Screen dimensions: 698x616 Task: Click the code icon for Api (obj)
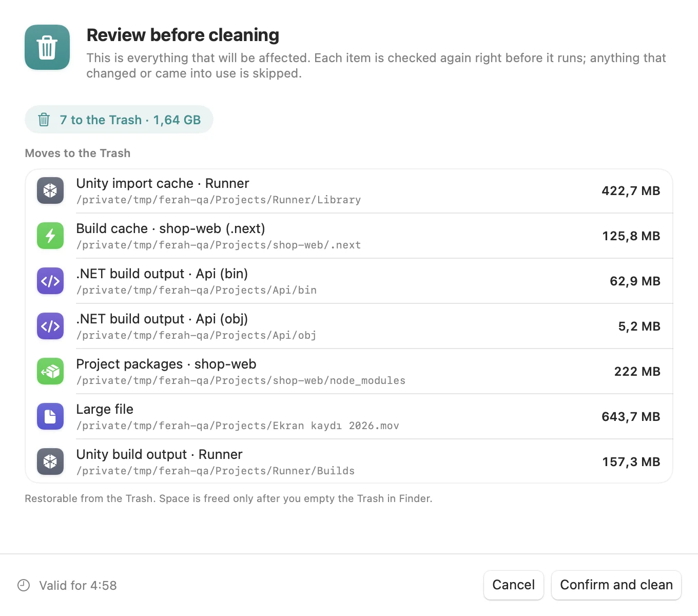tap(50, 326)
